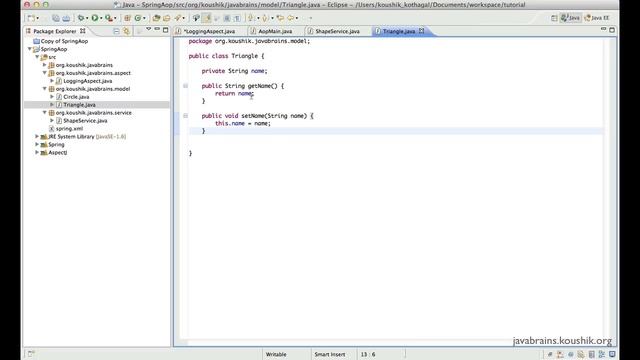The image size is (640, 360).
Task: Expand the AspectJ library node
Action: point(37,152)
